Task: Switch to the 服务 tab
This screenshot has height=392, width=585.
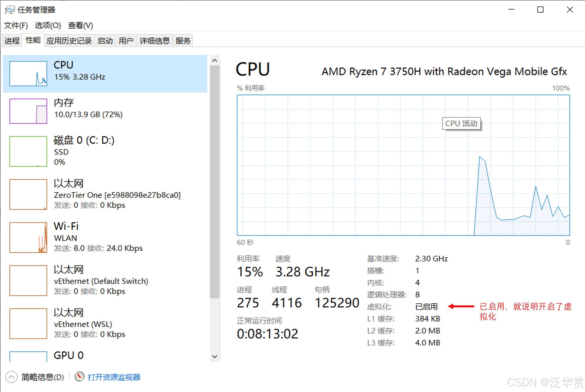Action: 182,40
